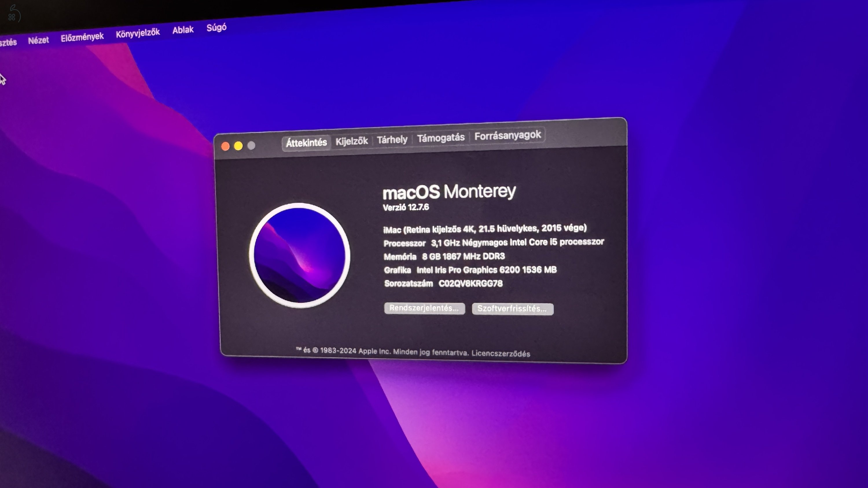Image resolution: width=868 pixels, height=488 pixels.
Task: Click the 3,1 GHz Intel Core i5 processor value
Action: click(518, 242)
